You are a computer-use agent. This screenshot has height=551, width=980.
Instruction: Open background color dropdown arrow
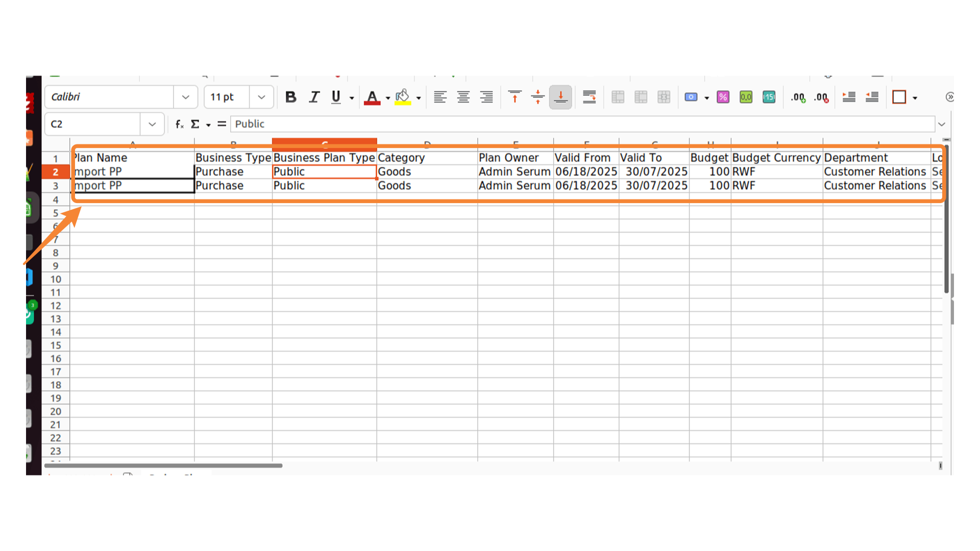[419, 98]
